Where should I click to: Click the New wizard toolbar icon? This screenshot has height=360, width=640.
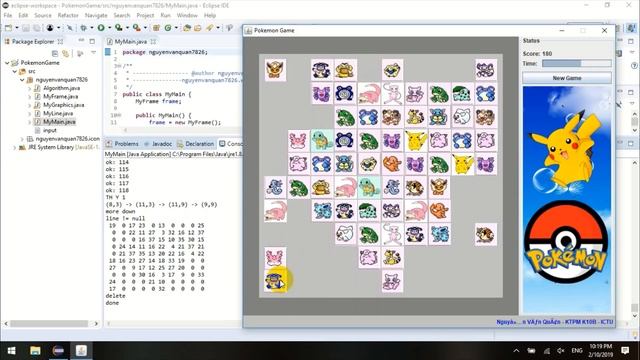[x=8, y=28]
